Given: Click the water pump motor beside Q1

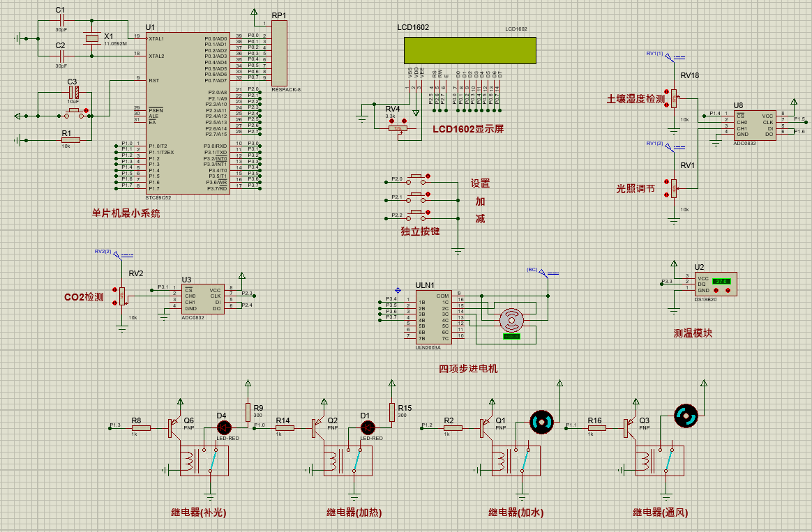Looking at the screenshot, I should (x=541, y=423).
